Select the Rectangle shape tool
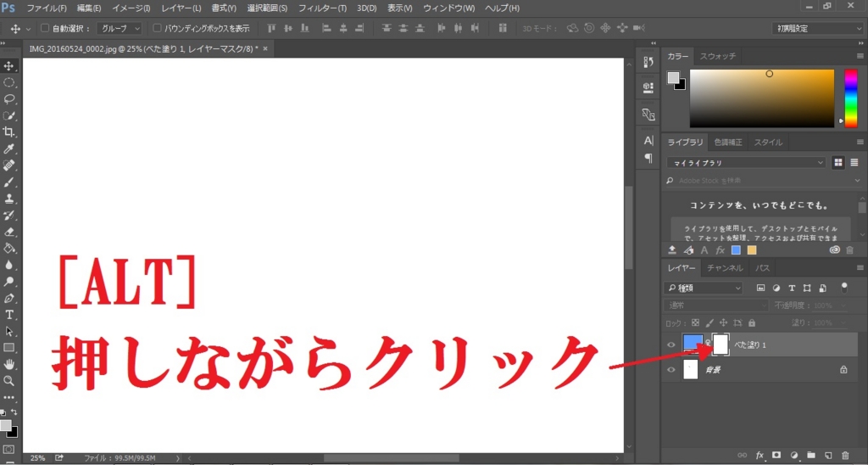Viewport: 868px width, 465px height. (8, 348)
